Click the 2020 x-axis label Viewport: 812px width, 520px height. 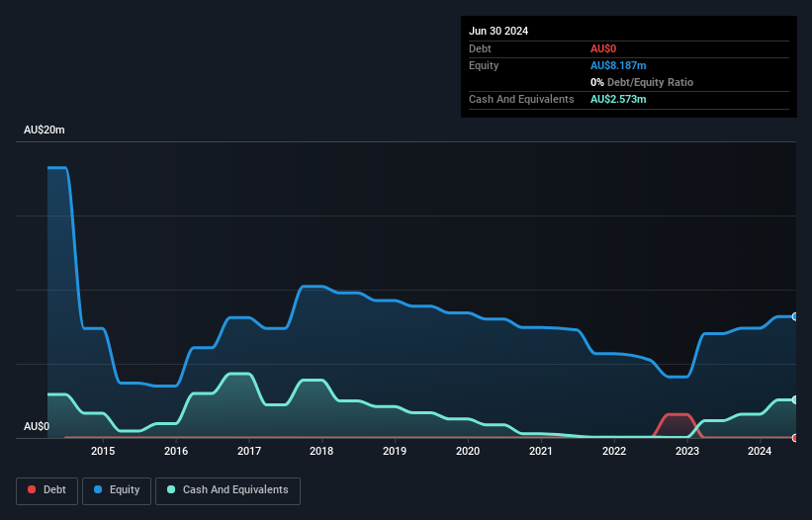468,451
